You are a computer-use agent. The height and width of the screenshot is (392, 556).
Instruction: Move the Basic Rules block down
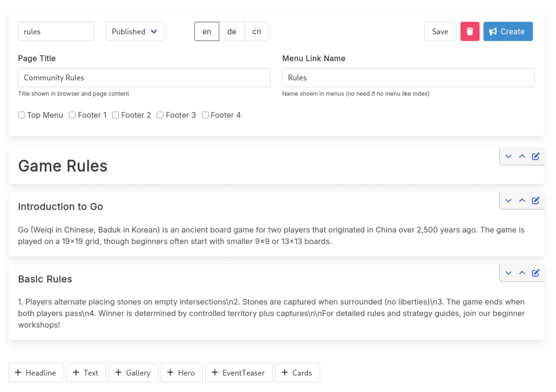508,273
